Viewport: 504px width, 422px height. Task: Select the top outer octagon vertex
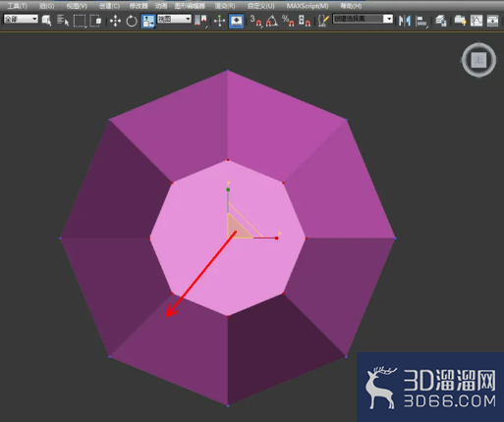point(228,70)
